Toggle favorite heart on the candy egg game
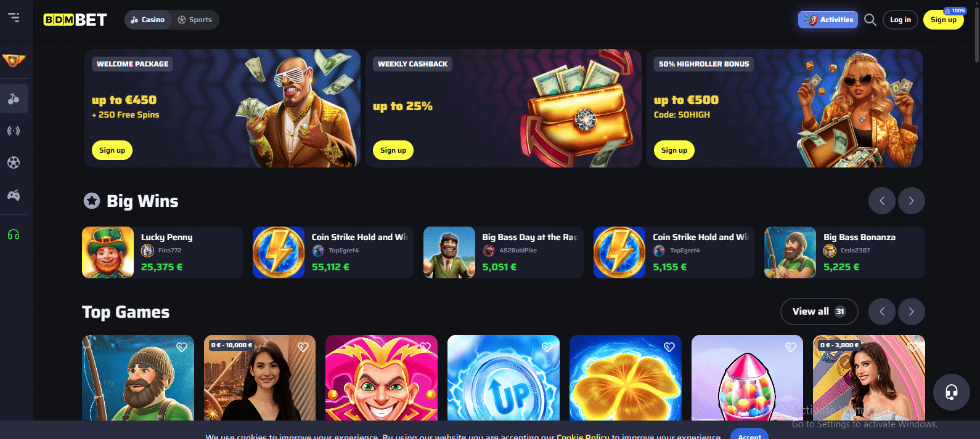This screenshot has width=980, height=439. click(791, 347)
